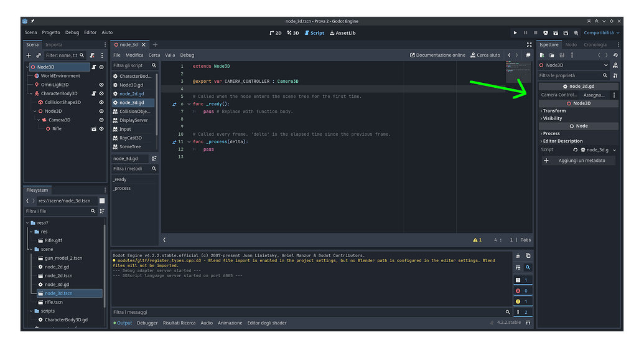Open documentation for Node3D object

[615, 65]
